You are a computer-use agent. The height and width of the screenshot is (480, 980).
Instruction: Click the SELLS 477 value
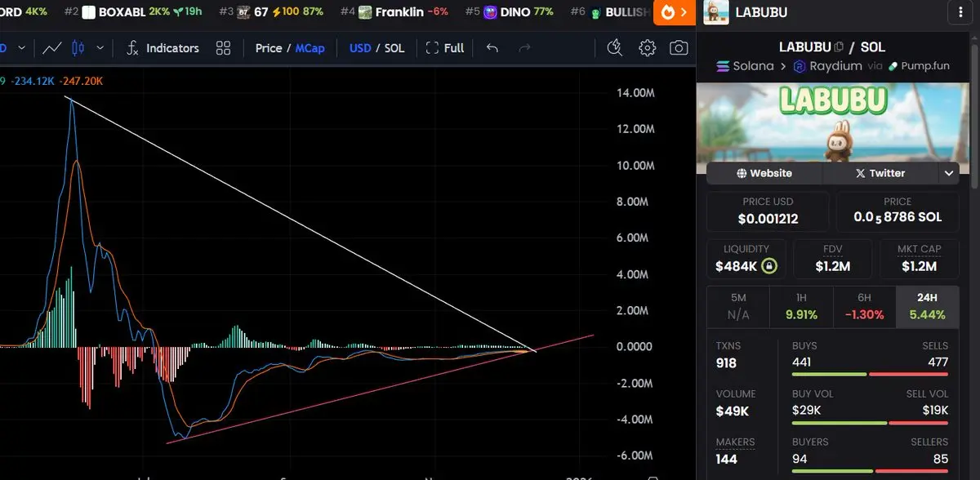click(938, 362)
